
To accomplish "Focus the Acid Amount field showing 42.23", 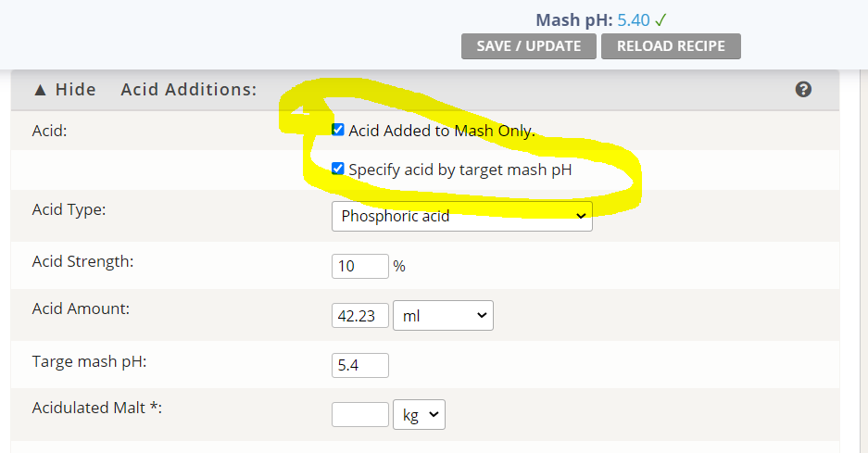I will [x=359, y=315].
